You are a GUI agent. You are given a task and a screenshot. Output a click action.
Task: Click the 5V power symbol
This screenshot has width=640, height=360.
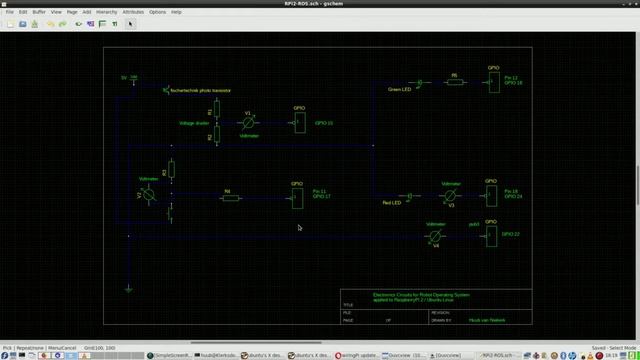coord(133,79)
